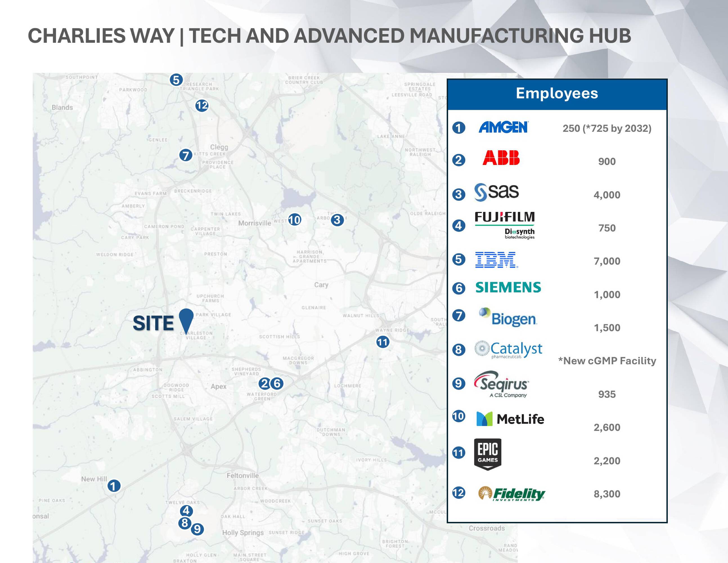Click the SAS logo
The height and width of the screenshot is (563, 728).
tap(497, 192)
